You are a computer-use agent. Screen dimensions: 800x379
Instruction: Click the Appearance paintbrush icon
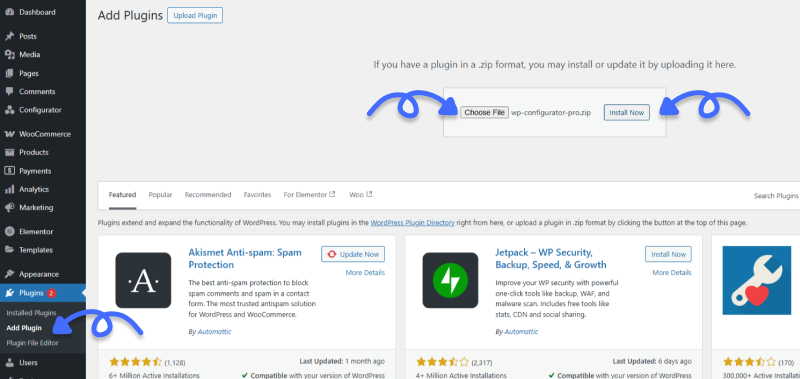pos(9,274)
